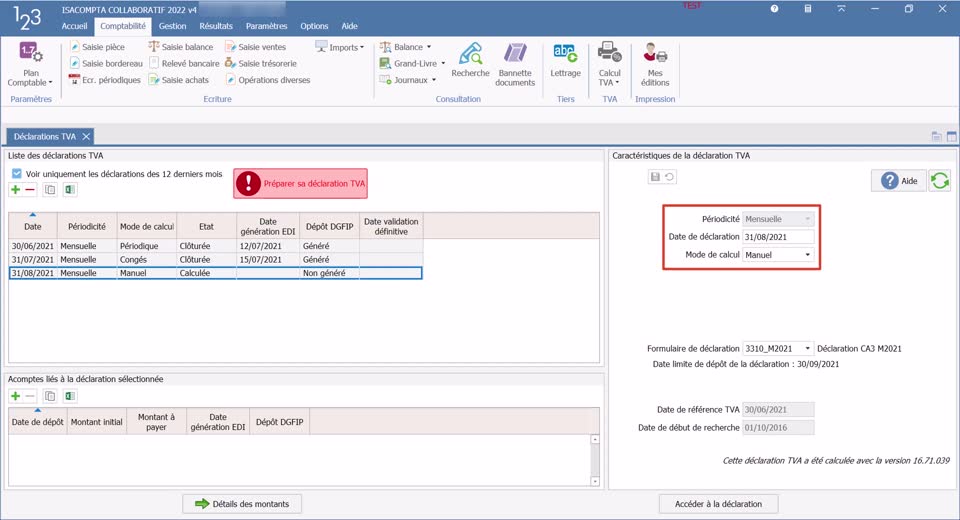Switch to the Accueil ribbon tab

tap(74, 26)
